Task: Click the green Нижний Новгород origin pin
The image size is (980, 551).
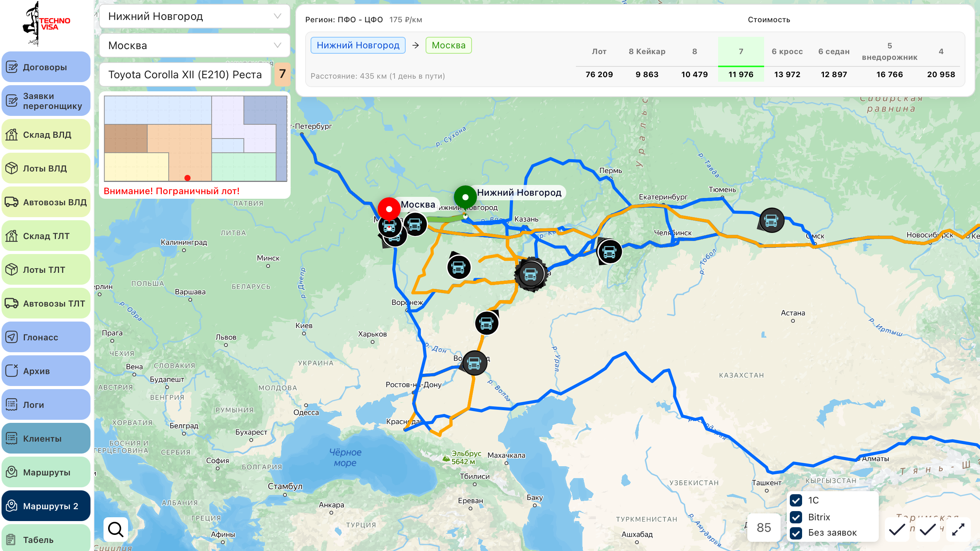Action: click(x=465, y=197)
